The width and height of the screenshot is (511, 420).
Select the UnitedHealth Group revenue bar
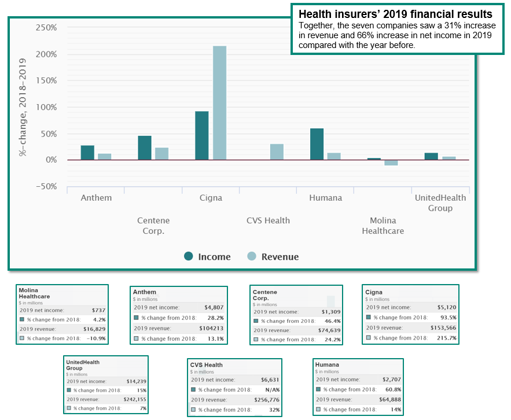click(449, 159)
